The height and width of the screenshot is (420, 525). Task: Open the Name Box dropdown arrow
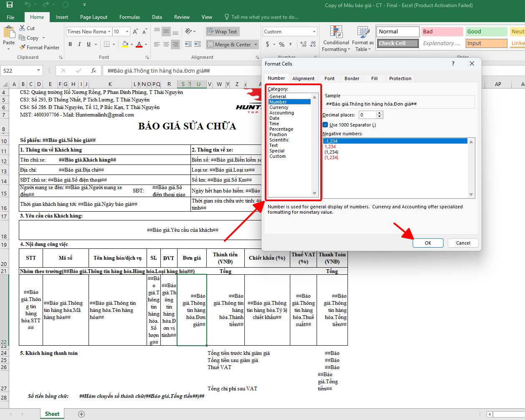[x=38, y=71]
